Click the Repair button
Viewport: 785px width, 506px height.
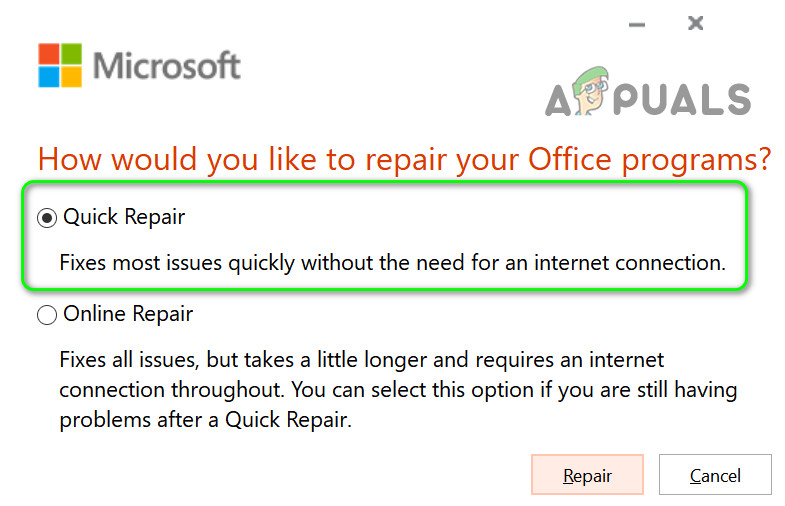[x=587, y=475]
